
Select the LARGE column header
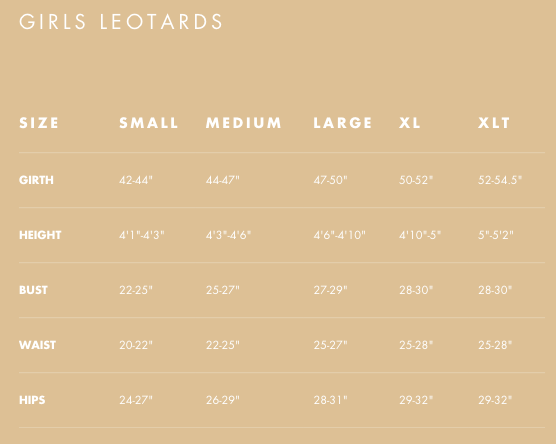pyautogui.click(x=343, y=123)
